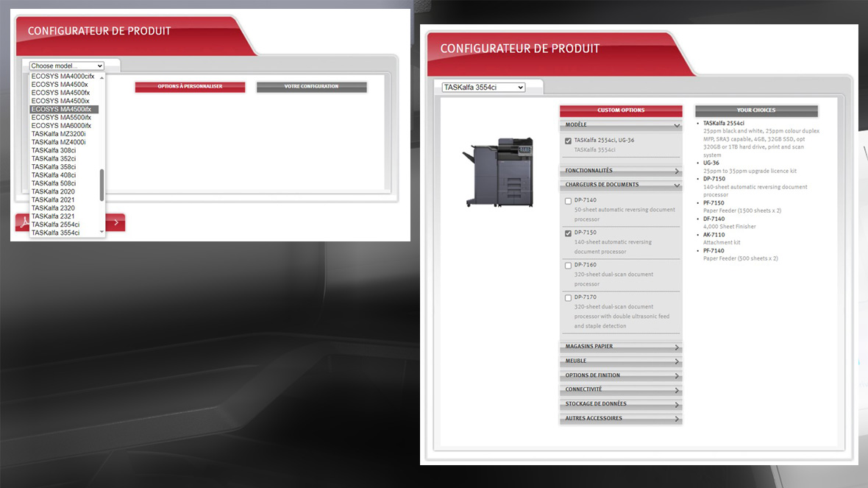
Task: Click the PDF icon on the red export button
Action: point(24,222)
